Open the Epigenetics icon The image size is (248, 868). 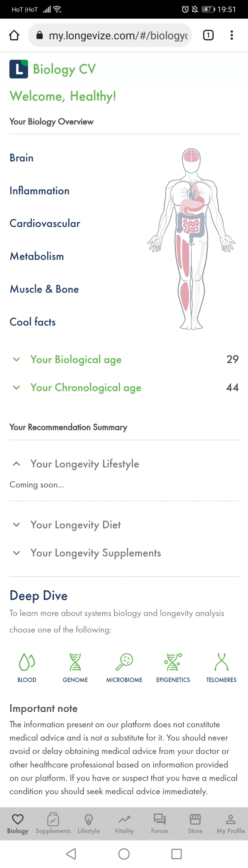point(173,662)
